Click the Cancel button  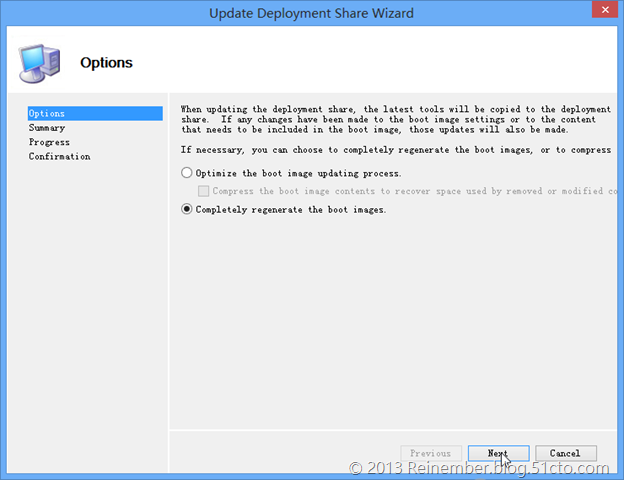pos(566,453)
